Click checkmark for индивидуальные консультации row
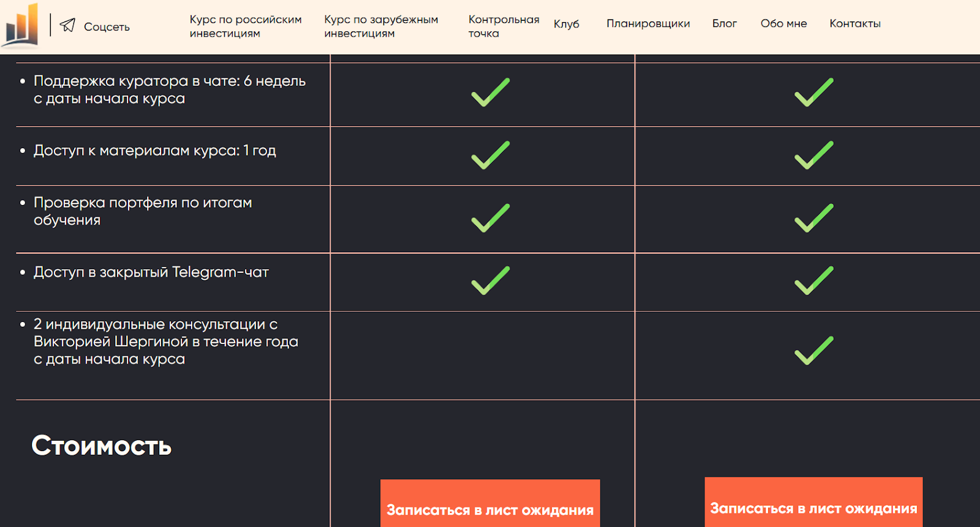The width and height of the screenshot is (980, 527). point(813,351)
